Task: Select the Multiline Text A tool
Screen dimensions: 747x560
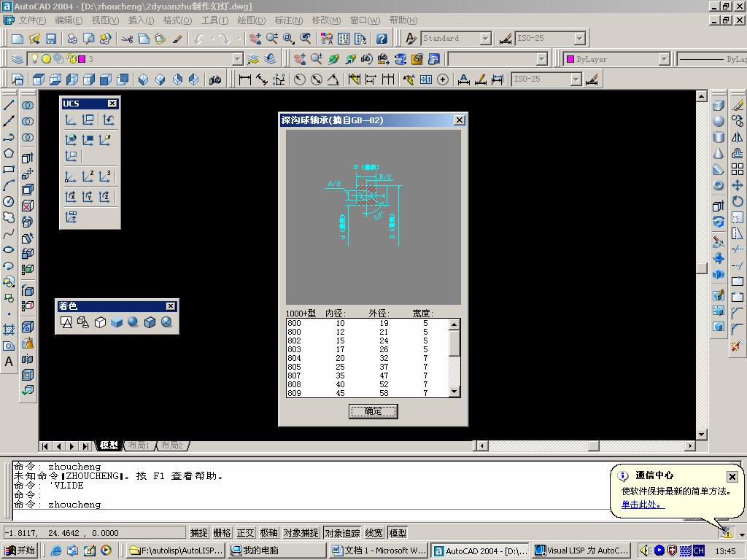Action: pos(9,362)
